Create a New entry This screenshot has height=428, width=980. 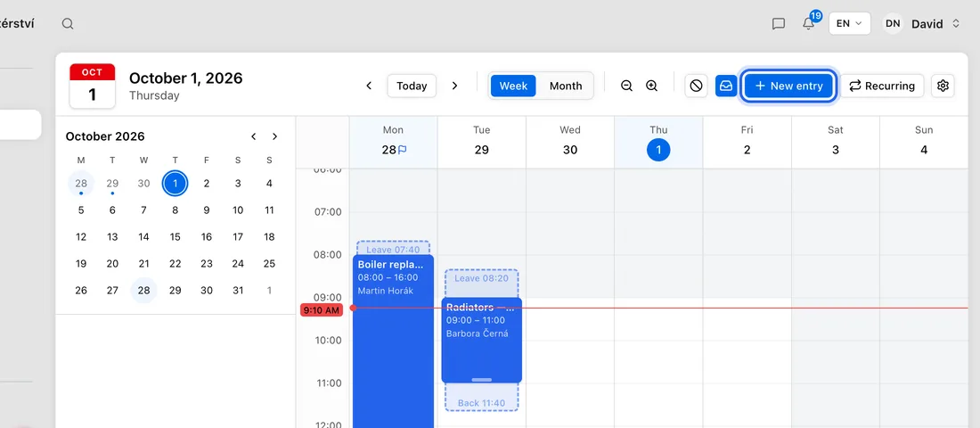click(x=788, y=86)
